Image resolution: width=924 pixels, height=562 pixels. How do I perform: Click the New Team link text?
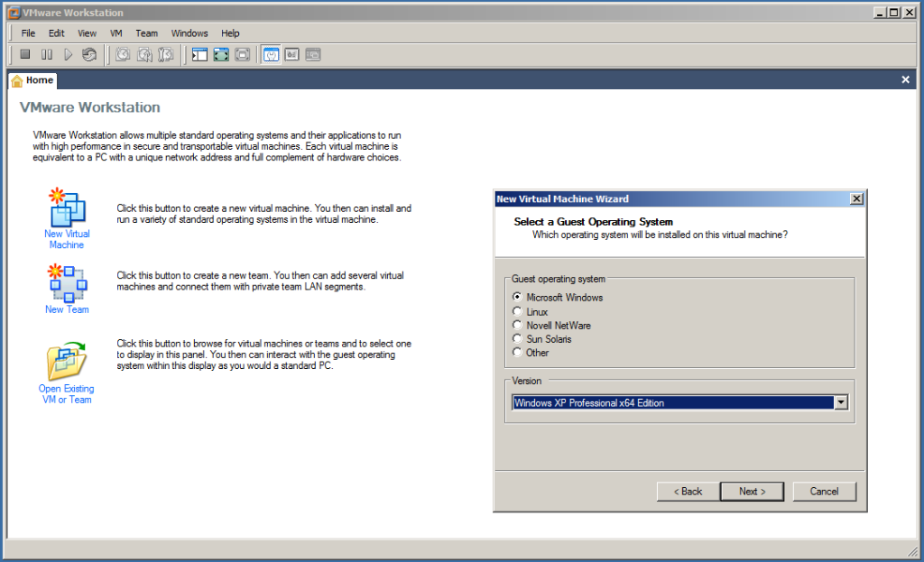[67, 309]
